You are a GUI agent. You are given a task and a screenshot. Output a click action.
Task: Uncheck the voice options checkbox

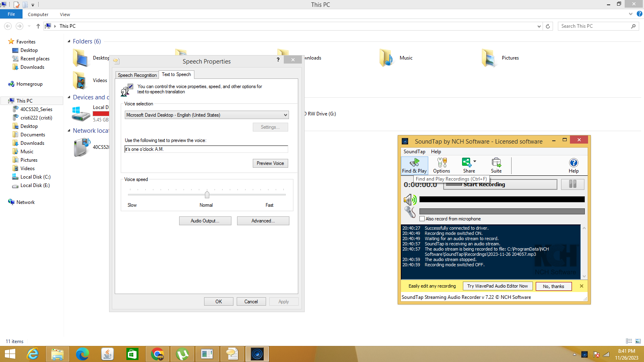coord(130,86)
